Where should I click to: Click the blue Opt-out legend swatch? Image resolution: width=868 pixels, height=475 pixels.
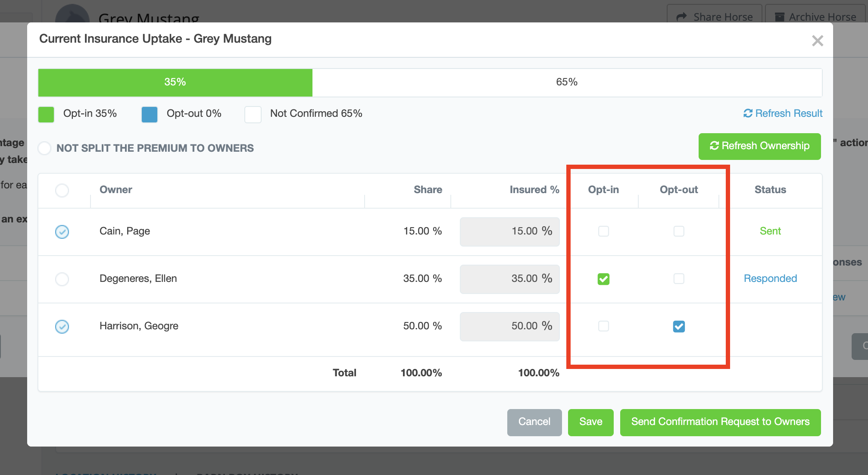coord(150,114)
